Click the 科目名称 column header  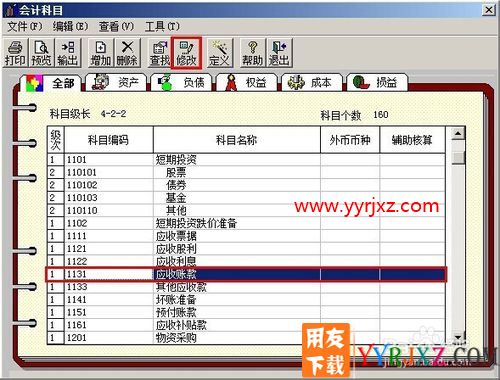[237, 140]
